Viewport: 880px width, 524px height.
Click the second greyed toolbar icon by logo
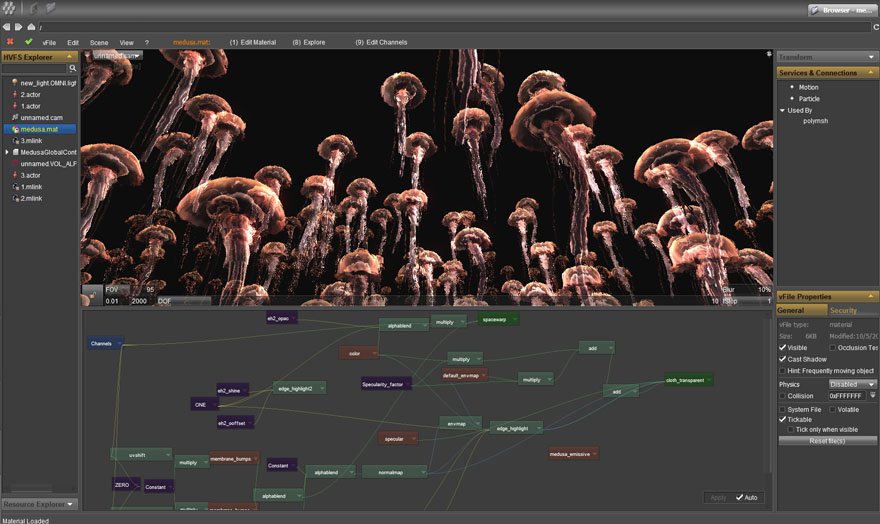(34, 8)
